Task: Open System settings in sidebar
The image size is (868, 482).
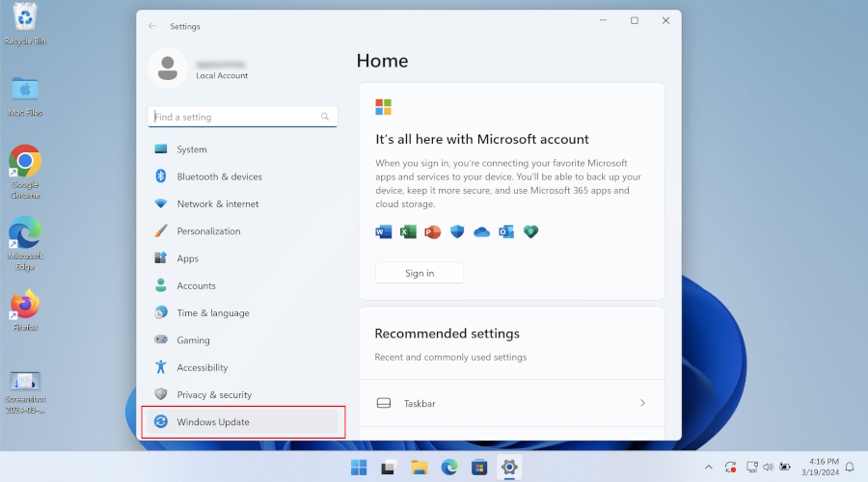Action: pyautogui.click(x=242, y=149)
